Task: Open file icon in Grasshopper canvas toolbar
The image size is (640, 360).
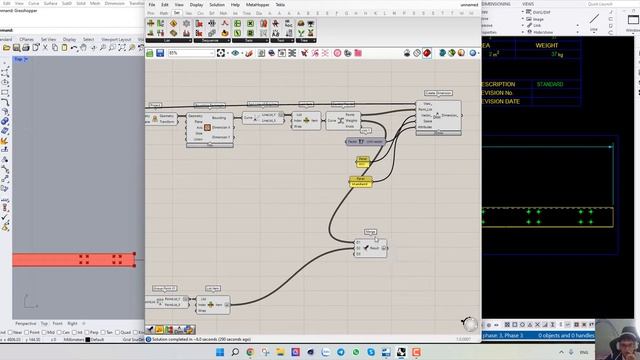Action: click(x=150, y=53)
